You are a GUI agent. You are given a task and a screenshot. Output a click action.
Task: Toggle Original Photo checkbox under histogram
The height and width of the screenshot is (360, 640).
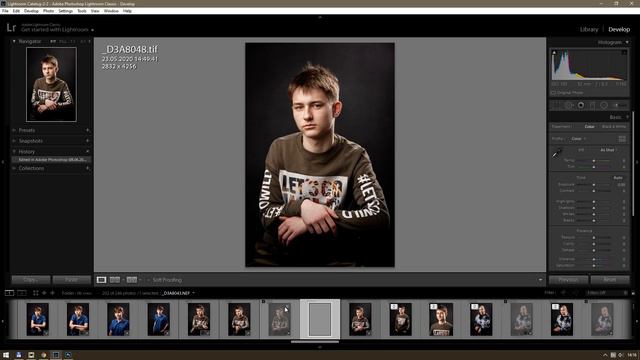tap(553, 93)
